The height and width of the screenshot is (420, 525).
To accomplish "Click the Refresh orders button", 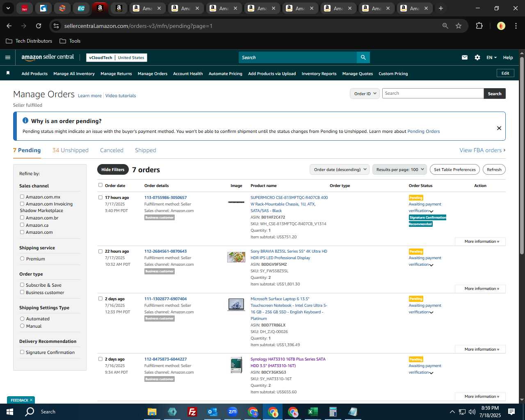I will pos(494,169).
